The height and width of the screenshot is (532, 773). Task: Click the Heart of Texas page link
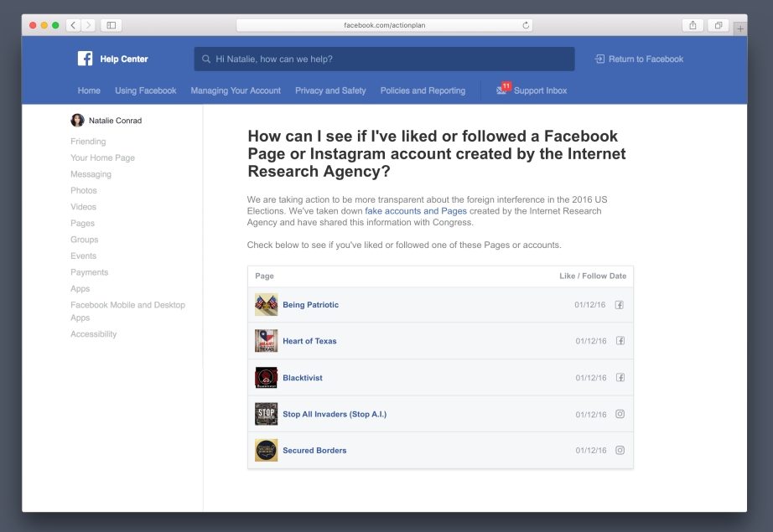[309, 341]
